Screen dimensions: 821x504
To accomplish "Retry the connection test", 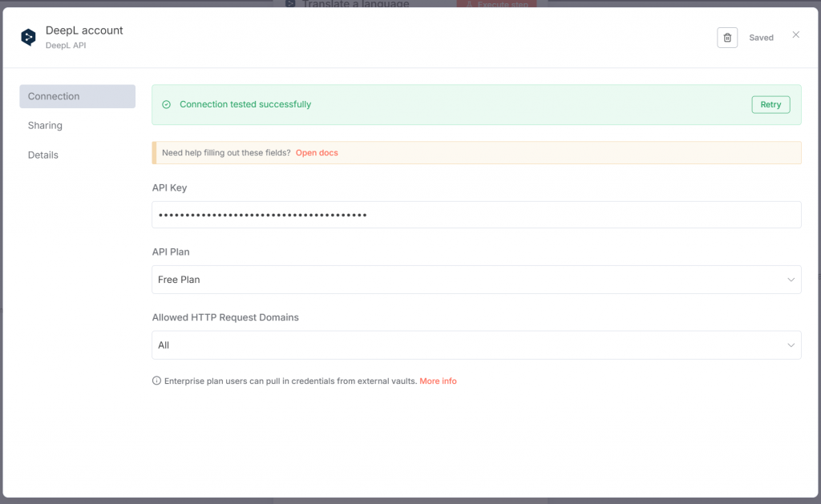I will click(770, 105).
